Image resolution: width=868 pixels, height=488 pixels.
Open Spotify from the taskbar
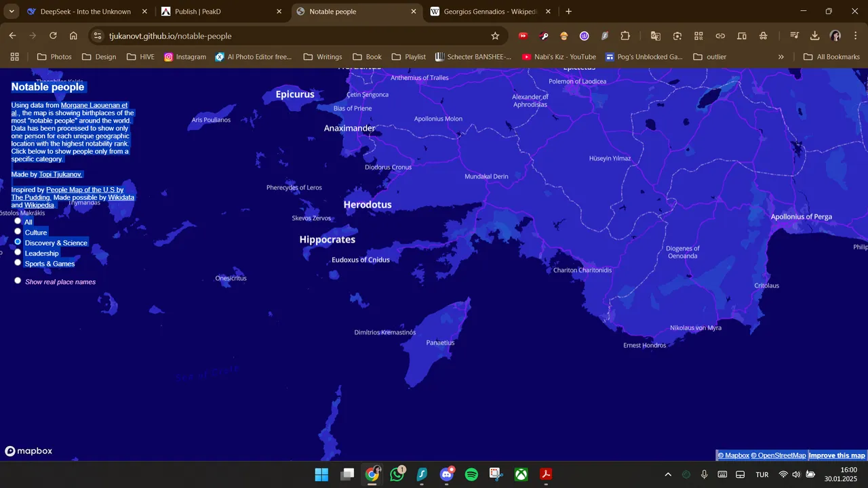point(471,474)
